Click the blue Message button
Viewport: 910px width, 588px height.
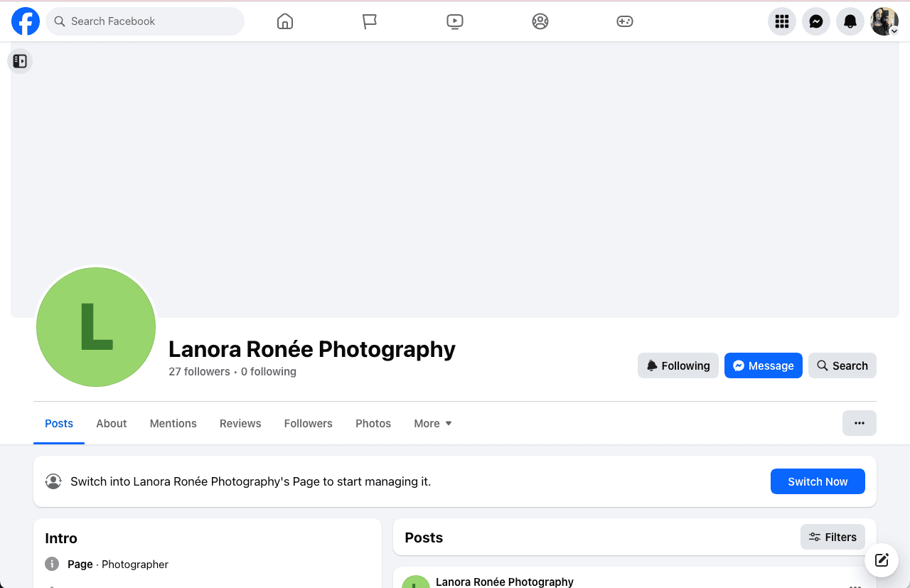(x=763, y=365)
